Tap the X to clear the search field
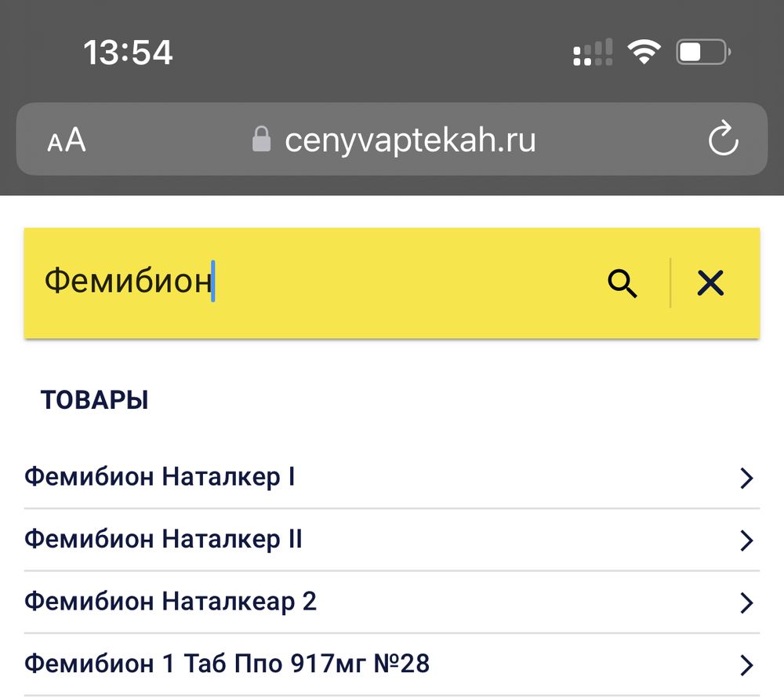784x699 pixels. pyautogui.click(x=710, y=284)
